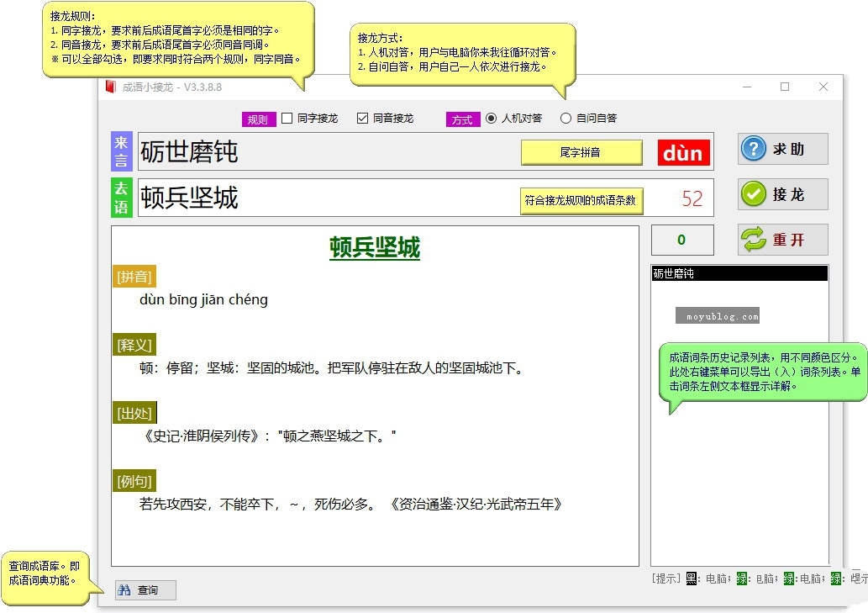Click the green refresh arrows icon on 重开
The width and height of the screenshot is (868, 613).
[754, 240]
